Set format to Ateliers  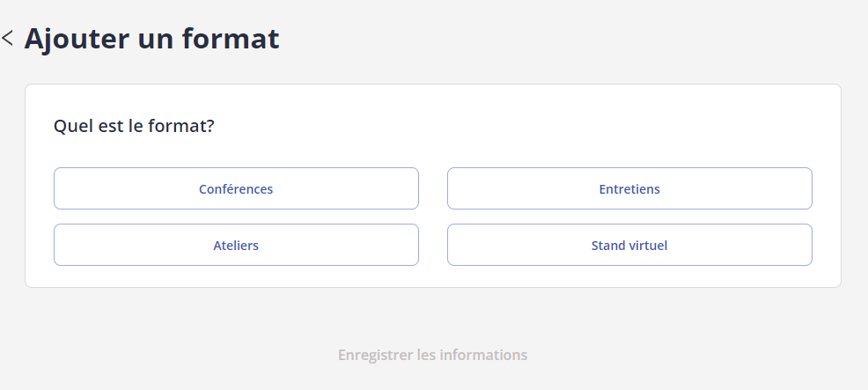[236, 245]
